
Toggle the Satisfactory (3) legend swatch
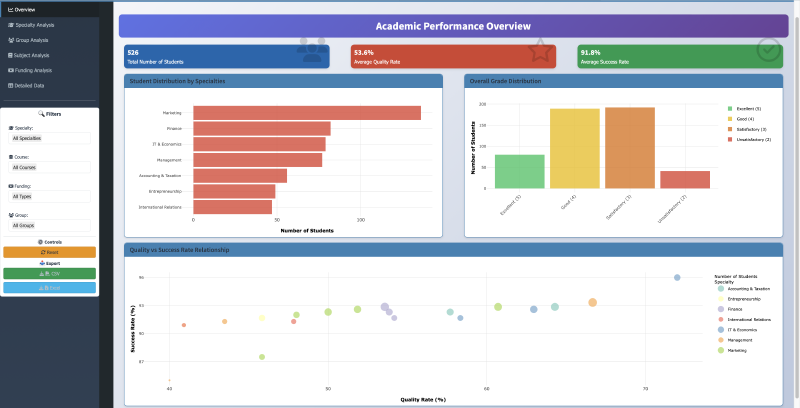coord(730,130)
